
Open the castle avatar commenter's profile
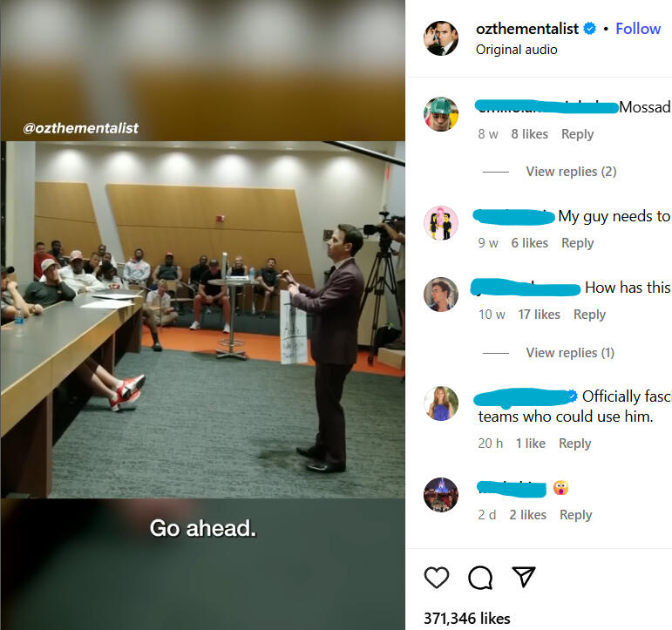click(x=440, y=495)
